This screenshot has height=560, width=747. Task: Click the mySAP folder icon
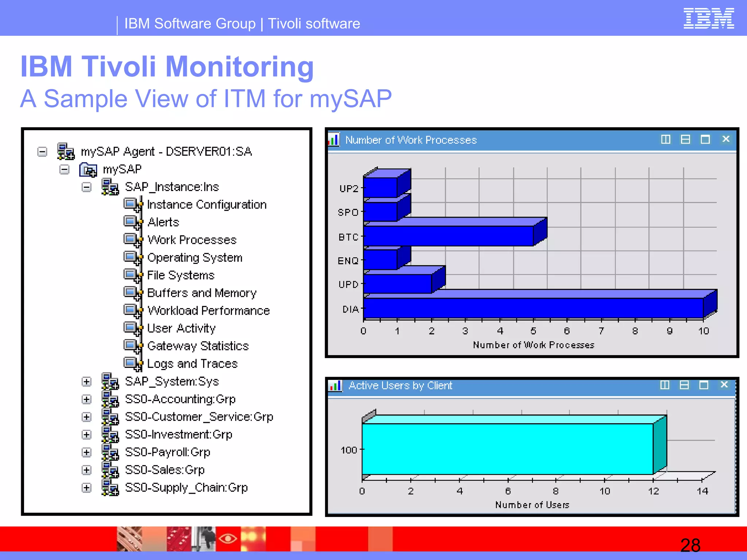(x=88, y=170)
